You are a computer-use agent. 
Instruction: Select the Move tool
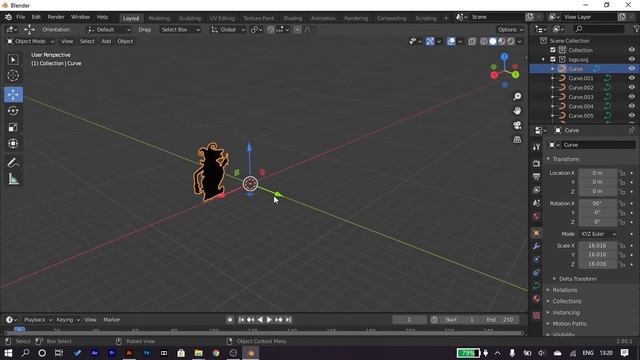[x=13, y=95]
